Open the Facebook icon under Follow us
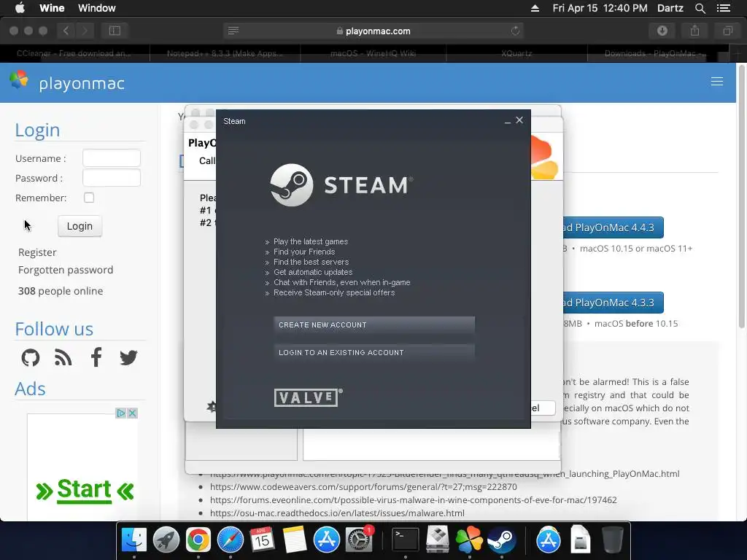Image resolution: width=747 pixels, height=560 pixels. coord(96,357)
